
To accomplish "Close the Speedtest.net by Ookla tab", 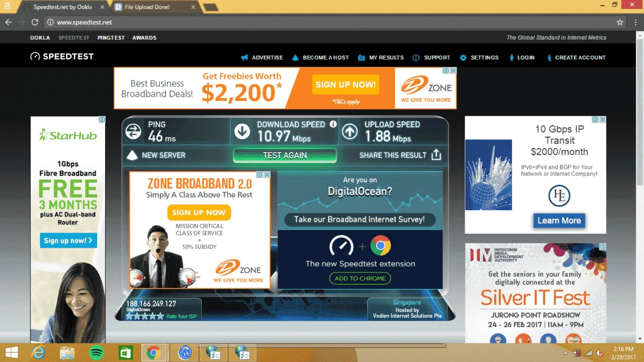I will point(103,7).
